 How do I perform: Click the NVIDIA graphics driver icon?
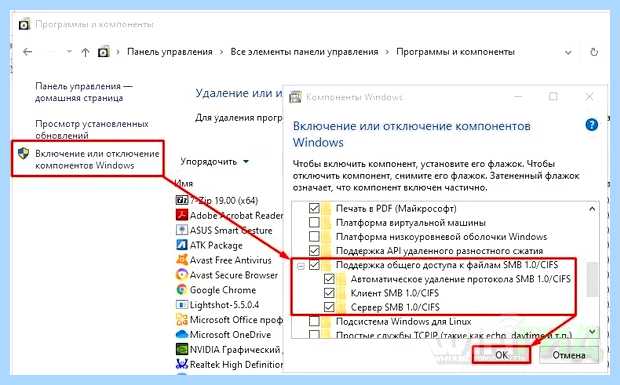182,349
